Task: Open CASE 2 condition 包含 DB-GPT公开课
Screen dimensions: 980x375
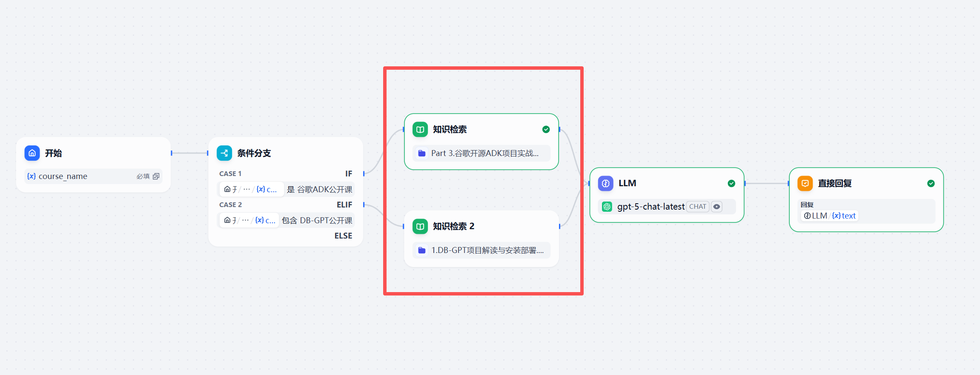Action: [286, 220]
